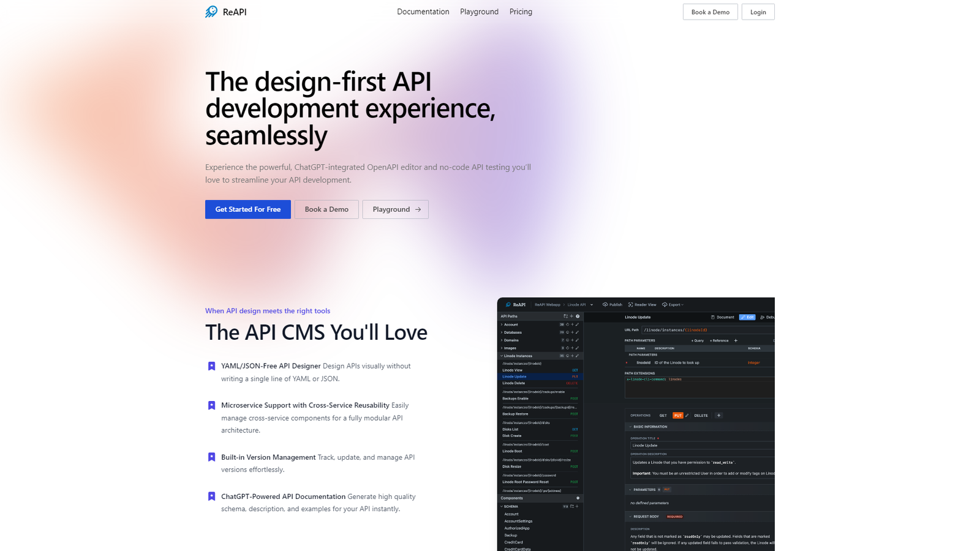This screenshot has width=980, height=551.
Task: Click Get Started For Free
Action: 248,209
